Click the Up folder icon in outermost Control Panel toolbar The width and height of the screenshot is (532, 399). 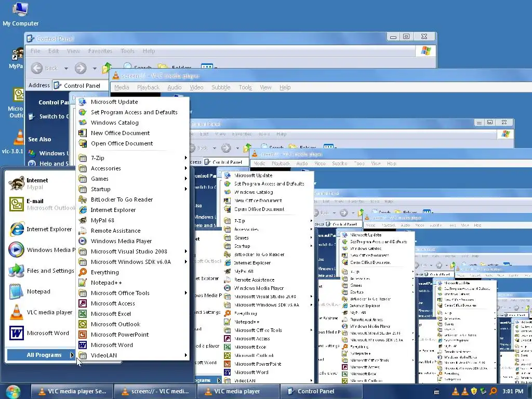click(x=107, y=68)
